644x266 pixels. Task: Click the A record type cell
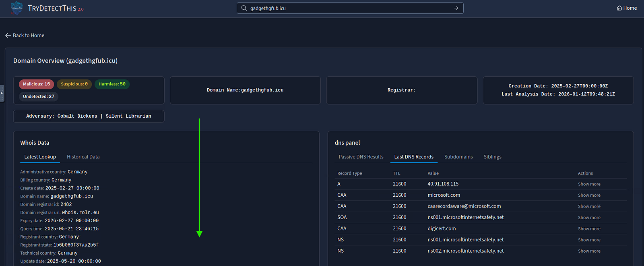point(339,184)
